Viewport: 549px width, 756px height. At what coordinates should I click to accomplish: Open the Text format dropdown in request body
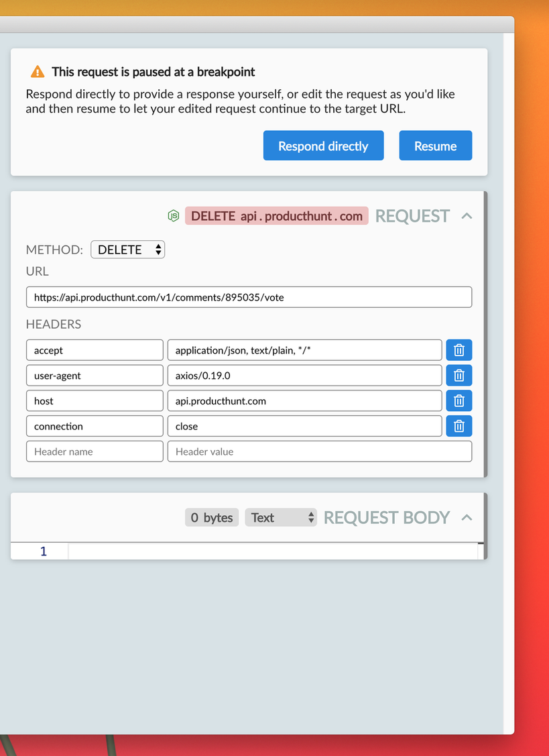click(280, 517)
